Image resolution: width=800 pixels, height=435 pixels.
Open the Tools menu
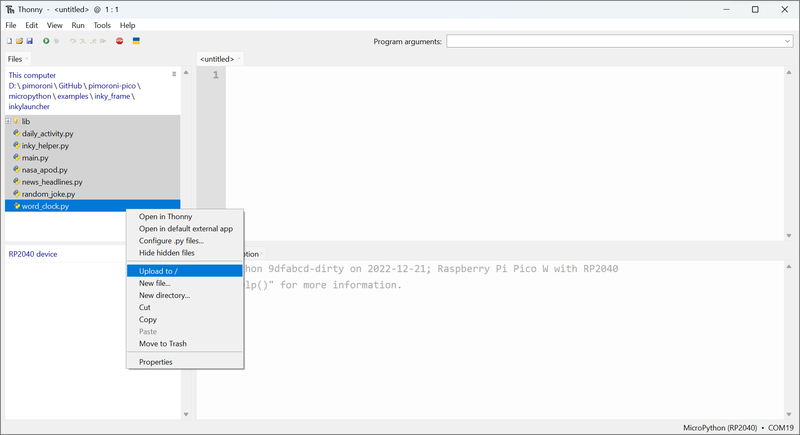(x=102, y=25)
